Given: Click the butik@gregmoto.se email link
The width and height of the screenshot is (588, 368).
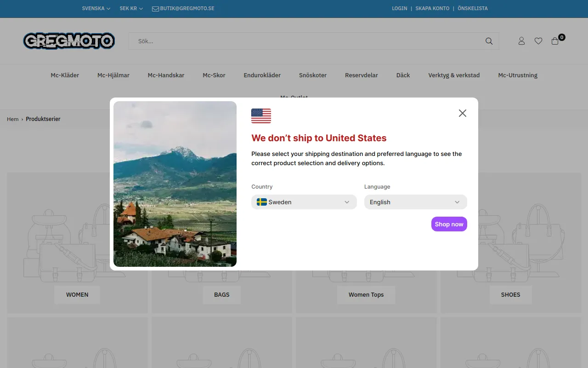Looking at the screenshot, I should point(187,8).
